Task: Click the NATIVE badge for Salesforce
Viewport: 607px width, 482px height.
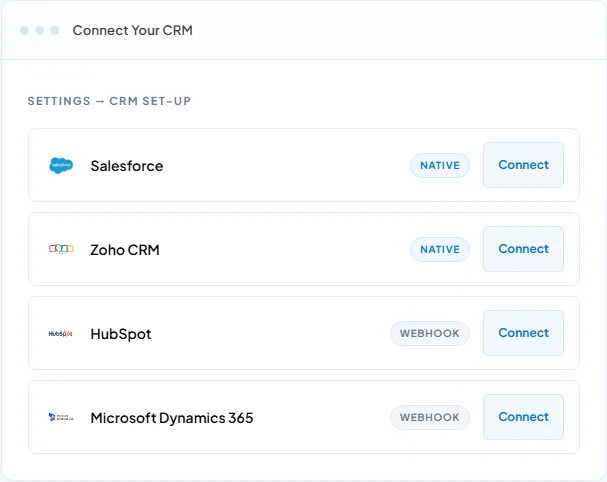Action: 440,165
